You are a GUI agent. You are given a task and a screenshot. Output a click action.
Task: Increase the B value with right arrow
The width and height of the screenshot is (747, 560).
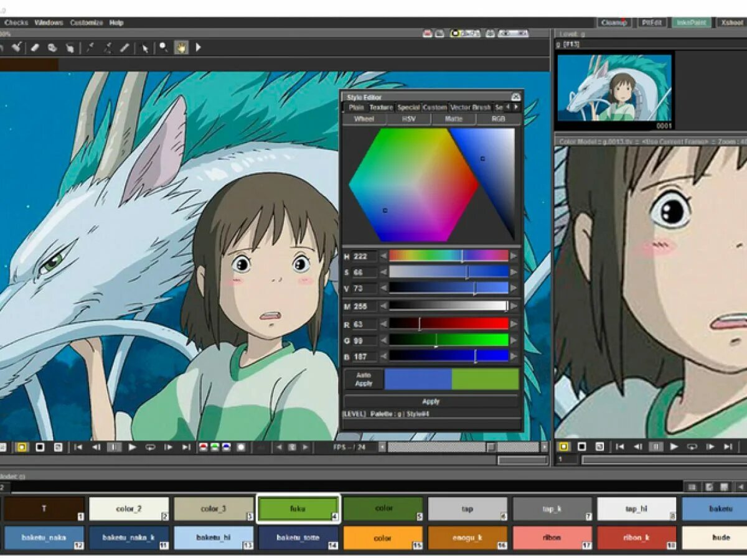point(514,356)
